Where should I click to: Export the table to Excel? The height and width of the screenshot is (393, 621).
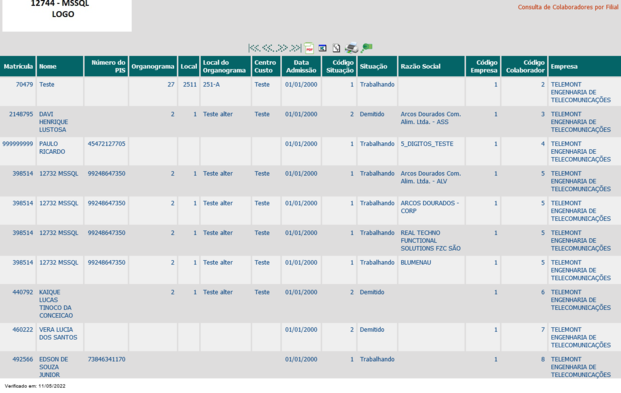click(x=322, y=48)
